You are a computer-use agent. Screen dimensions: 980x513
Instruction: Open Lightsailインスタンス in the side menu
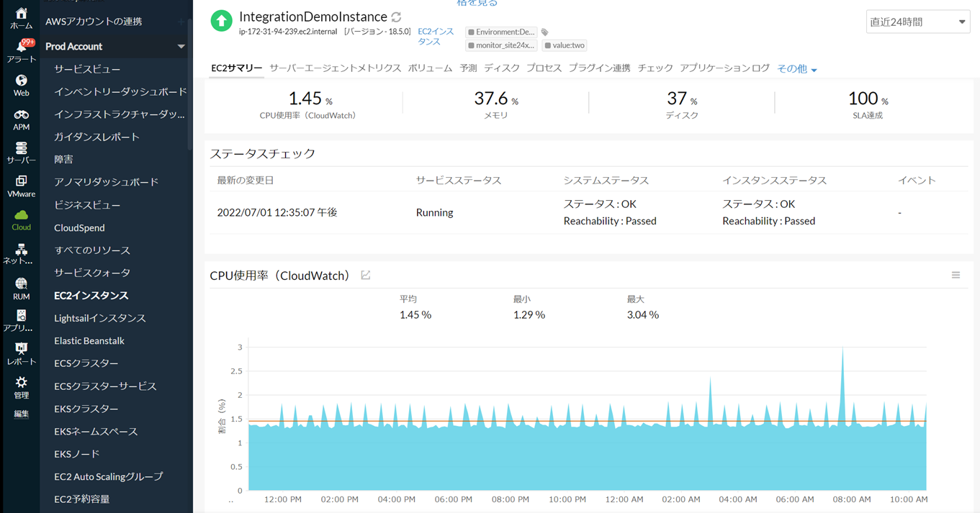point(100,318)
